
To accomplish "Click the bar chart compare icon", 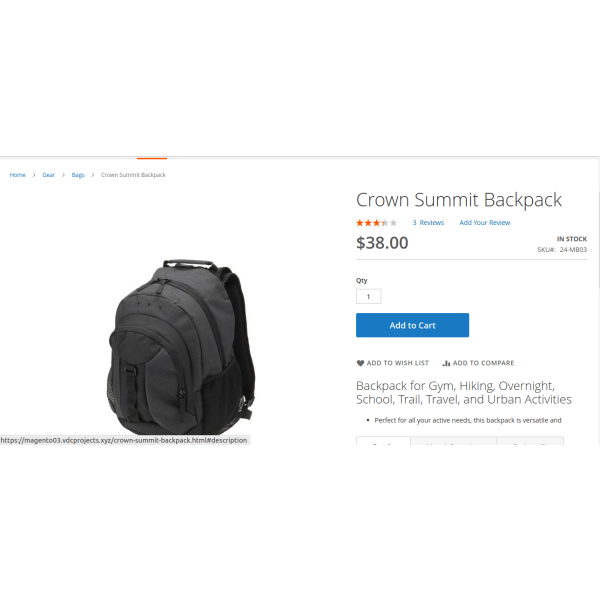I will click(x=446, y=363).
